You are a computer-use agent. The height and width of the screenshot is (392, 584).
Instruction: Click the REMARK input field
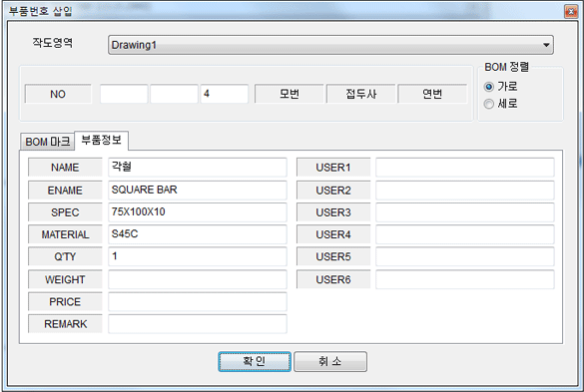pyautogui.click(x=198, y=324)
